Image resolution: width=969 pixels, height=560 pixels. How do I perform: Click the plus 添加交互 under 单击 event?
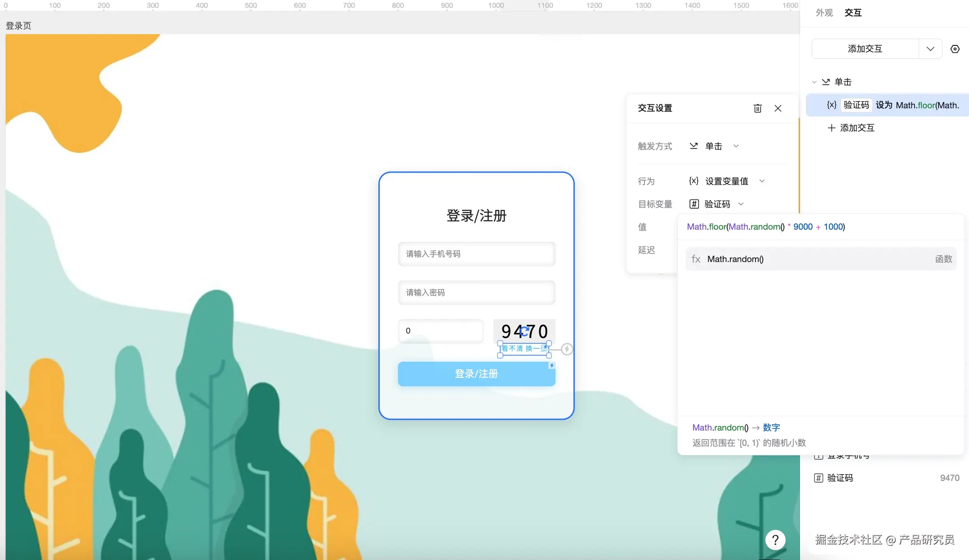(851, 128)
